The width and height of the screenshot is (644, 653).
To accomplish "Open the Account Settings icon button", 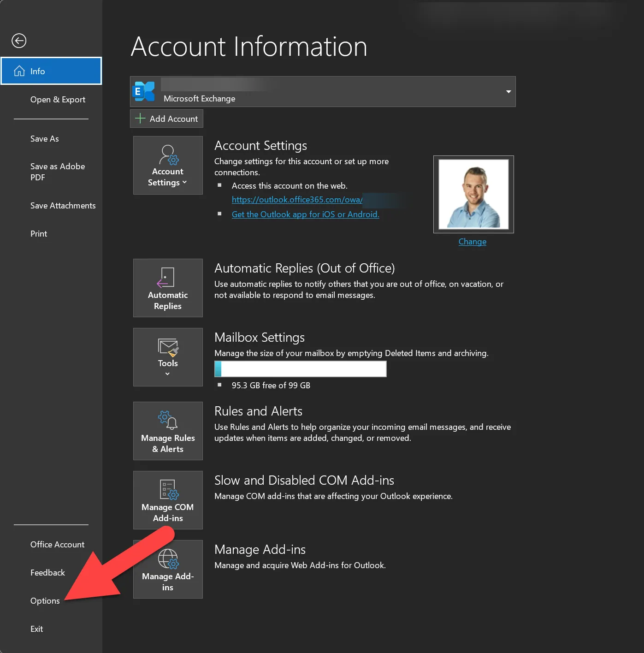I will coord(168,165).
